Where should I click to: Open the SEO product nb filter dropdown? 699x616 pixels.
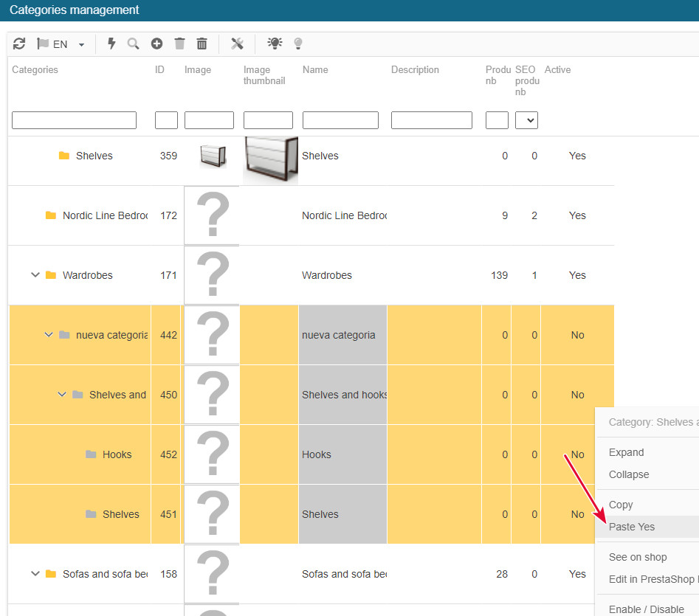(x=526, y=120)
